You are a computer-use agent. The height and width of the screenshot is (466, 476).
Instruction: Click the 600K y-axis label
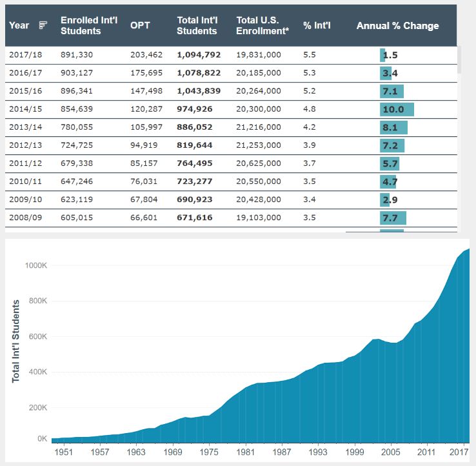[x=38, y=336]
